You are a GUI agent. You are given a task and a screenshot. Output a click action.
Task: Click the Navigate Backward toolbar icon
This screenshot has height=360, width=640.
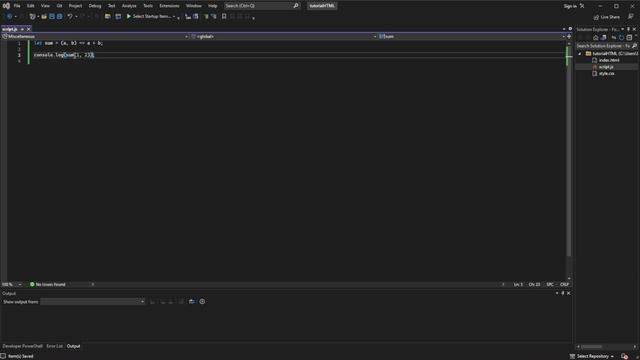coord(9,16)
